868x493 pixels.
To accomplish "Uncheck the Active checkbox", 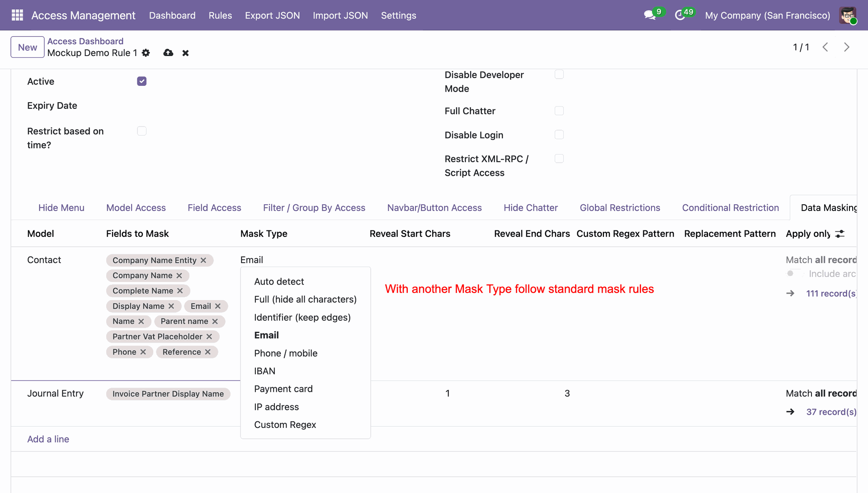I will pos(142,81).
